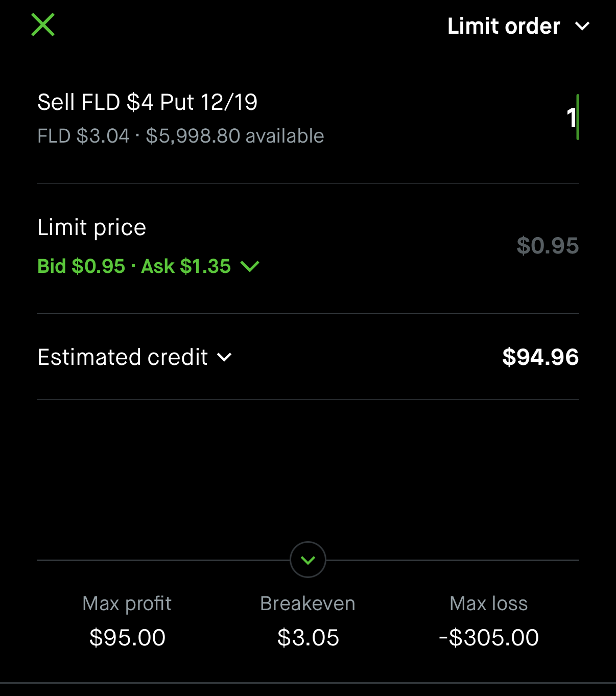616x696 pixels.
Task: Tap the $95.00 max profit value
Action: click(x=127, y=638)
